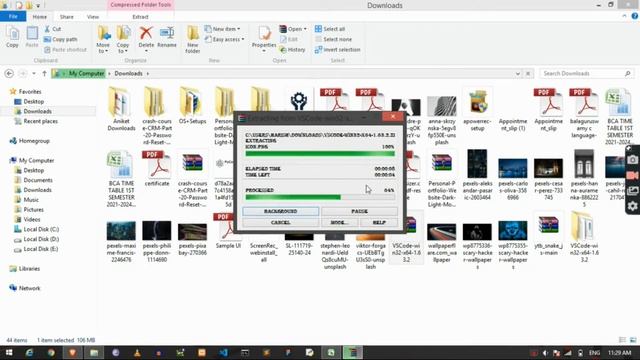Open the Easy access dropdown
Screen dimensions: 640x360
click(x=224, y=39)
